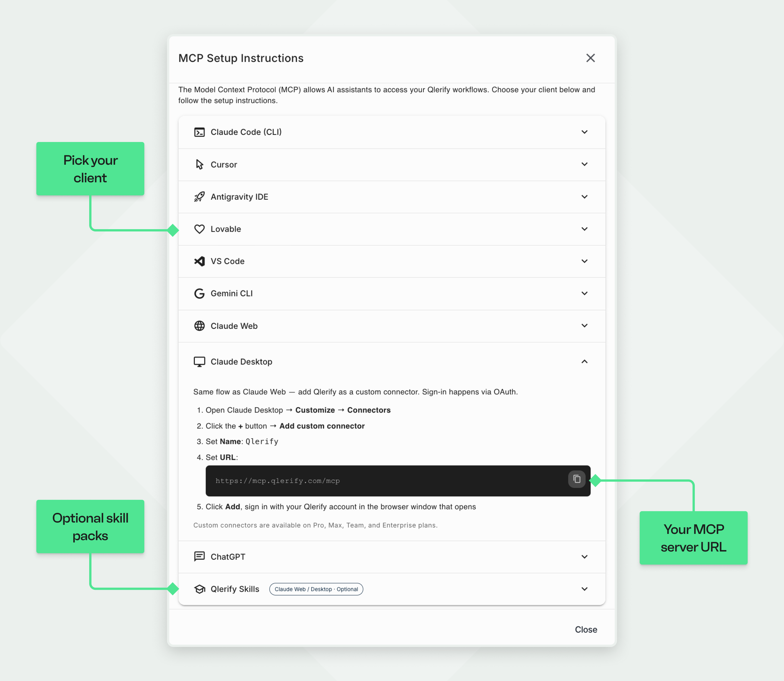The width and height of the screenshot is (784, 681).
Task: Select the Gemini CLI label
Action: coord(232,293)
